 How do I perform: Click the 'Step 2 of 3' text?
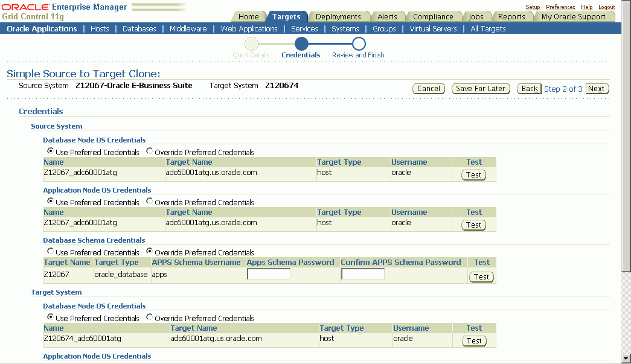[563, 89]
